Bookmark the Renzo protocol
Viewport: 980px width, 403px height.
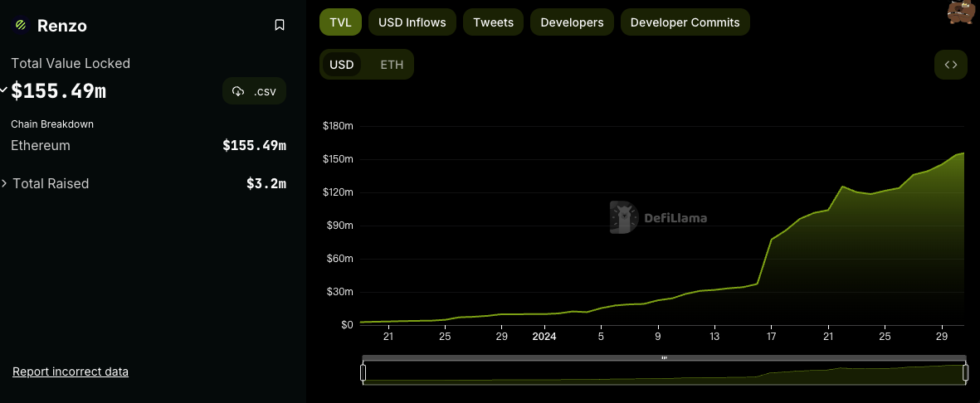[280, 26]
